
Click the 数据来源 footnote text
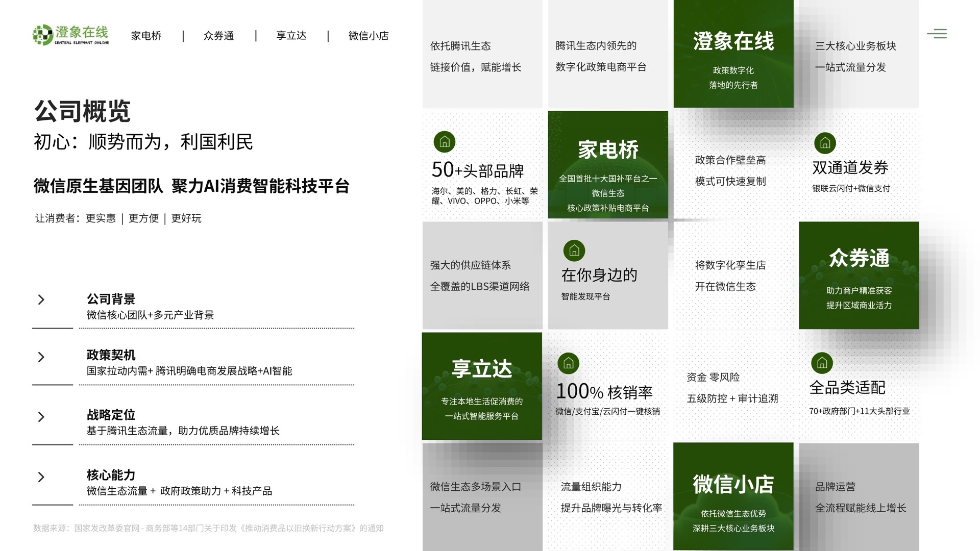208,528
